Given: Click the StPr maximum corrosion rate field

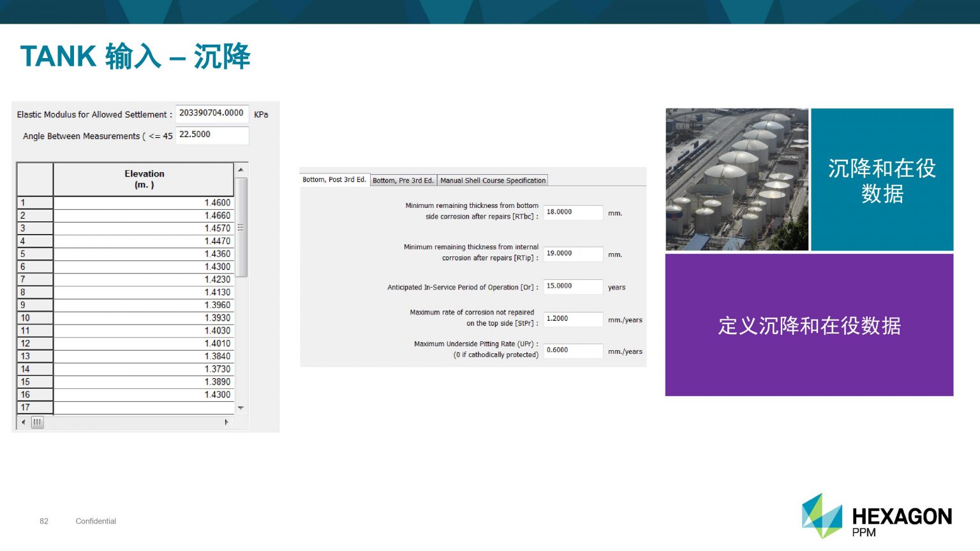Looking at the screenshot, I should click(572, 319).
